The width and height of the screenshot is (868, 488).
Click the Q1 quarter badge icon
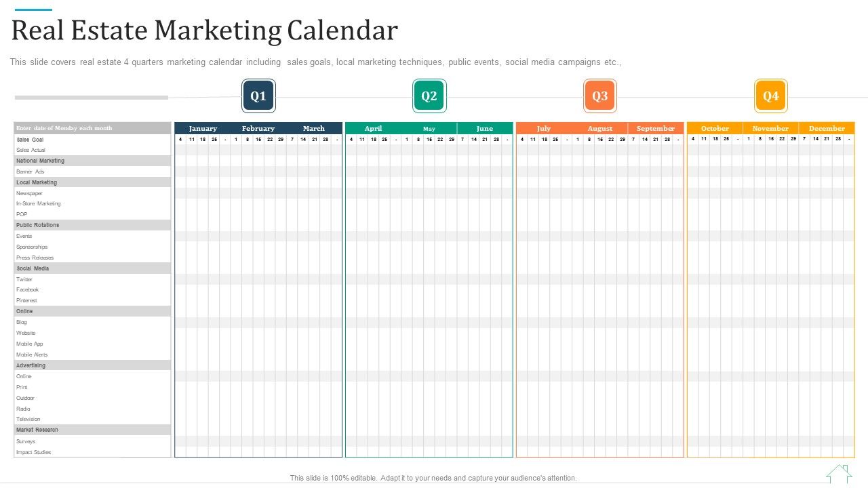(x=258, y=96)
